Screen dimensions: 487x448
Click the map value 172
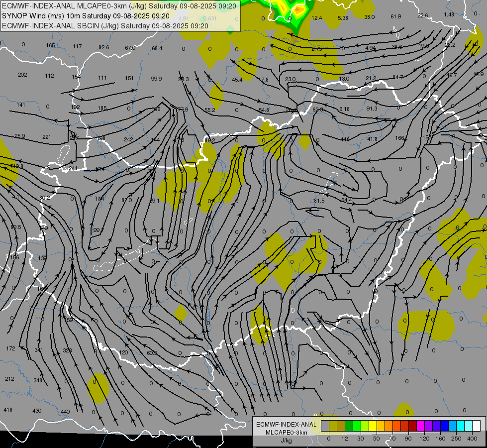pos(10,348)
